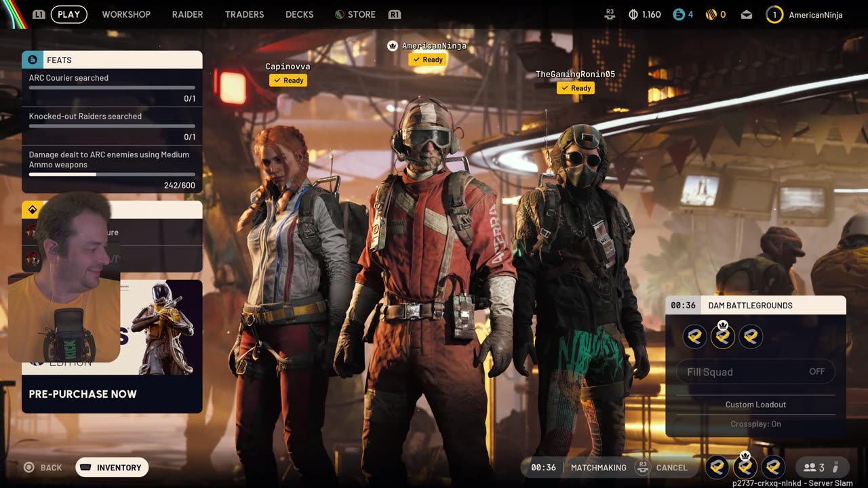Screen dimensions: 868x488
Task: Click the two-people squad icon
Action: pos(810,467)
